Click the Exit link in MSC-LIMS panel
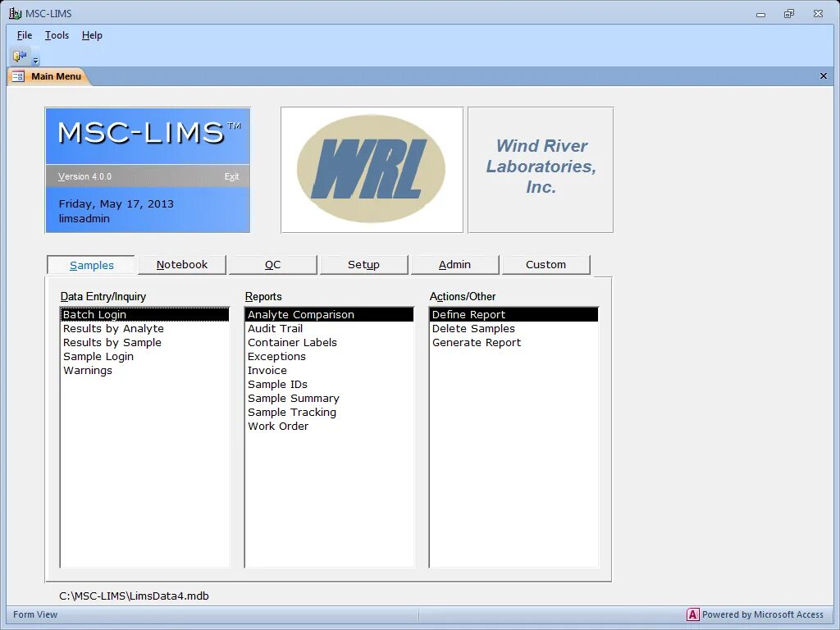Viewport: 840px width, 630px height. [x=231, y=177]
